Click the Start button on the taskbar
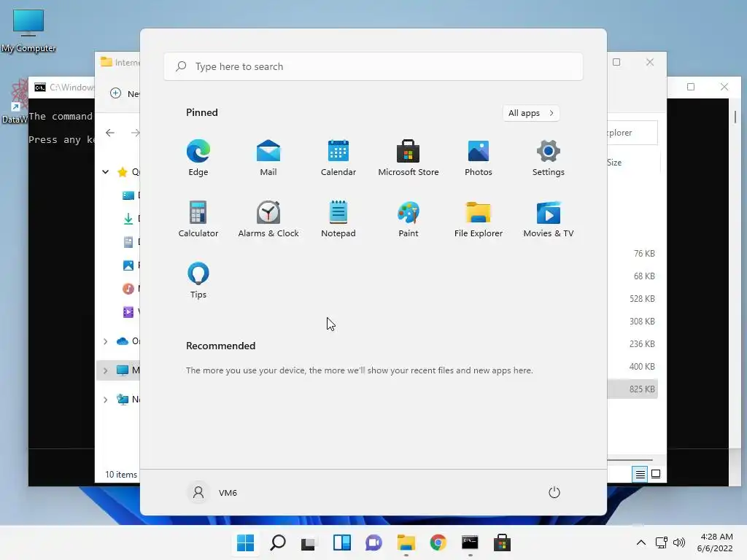 (245, 542)
